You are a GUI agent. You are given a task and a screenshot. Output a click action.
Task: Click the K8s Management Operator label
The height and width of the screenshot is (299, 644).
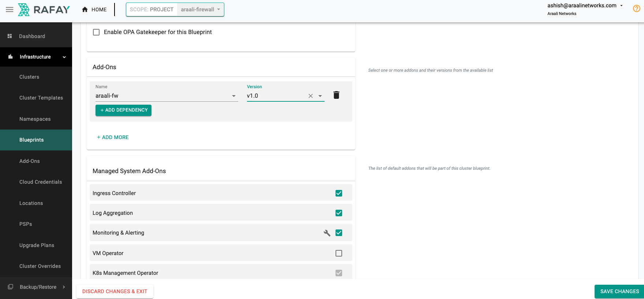(x=125, y=273)
